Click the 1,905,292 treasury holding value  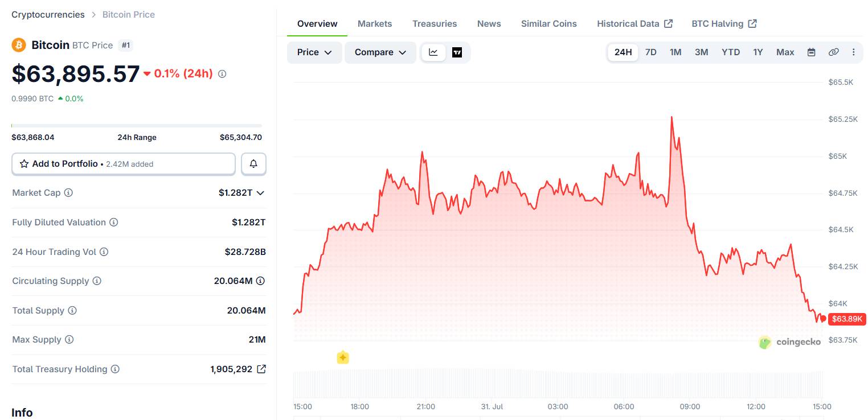click(231, 369)
